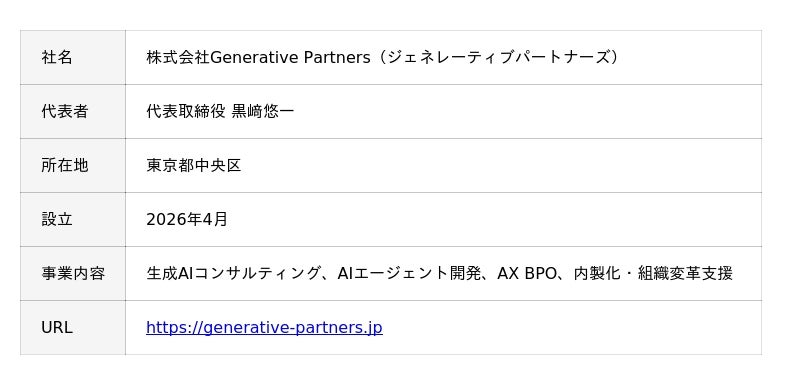The height and width of the screenshot is (385, 800).
Task: Click the AIエージェント開発 text
Action: pos(409,274)
